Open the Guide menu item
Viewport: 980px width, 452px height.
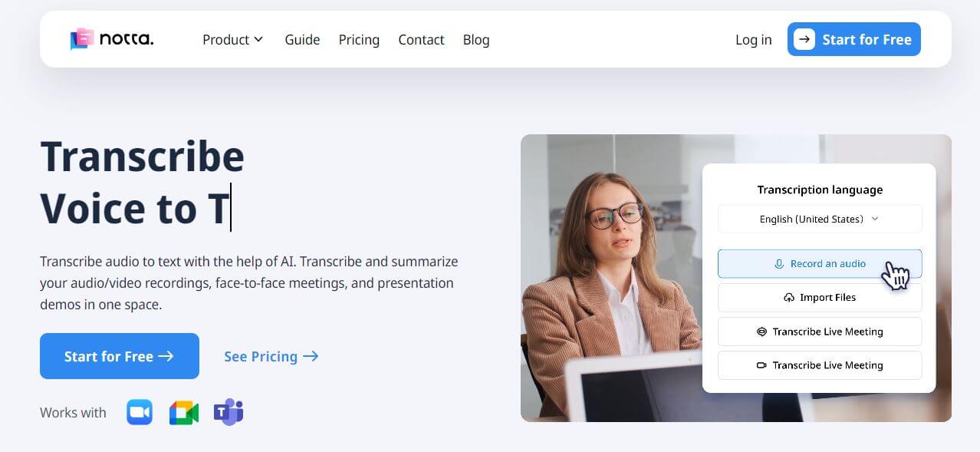point(302,40)
